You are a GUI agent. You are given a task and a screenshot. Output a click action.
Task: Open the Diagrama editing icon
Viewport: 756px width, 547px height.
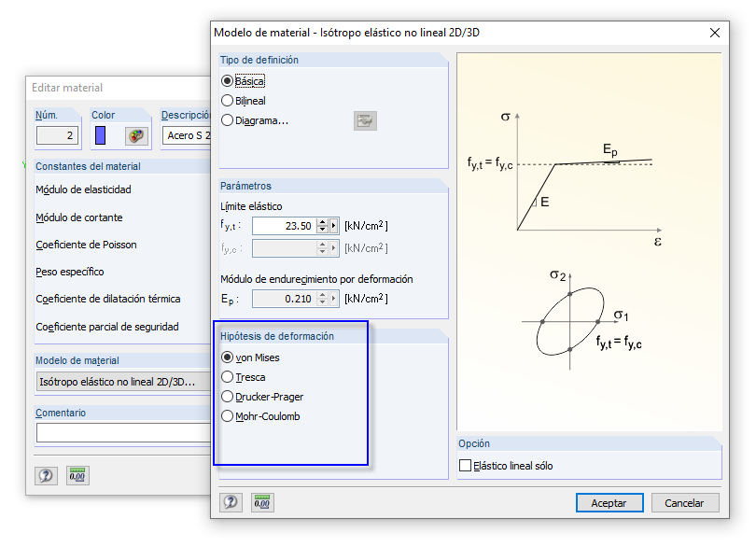pyautogui.click(x=364, y=120)
